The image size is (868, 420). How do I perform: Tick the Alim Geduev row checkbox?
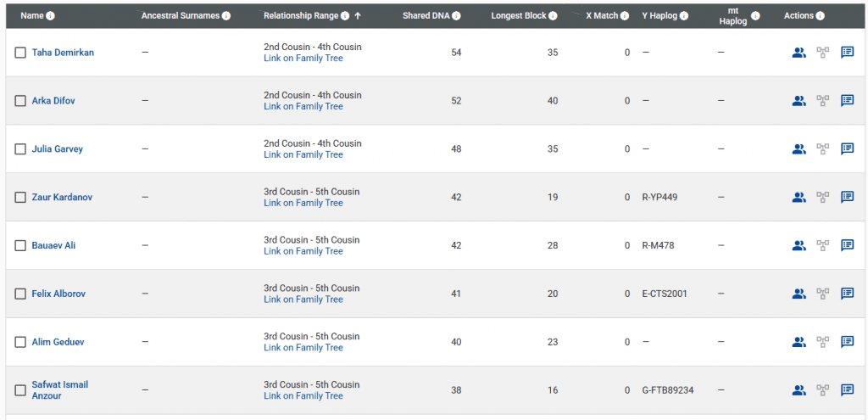[x=20, y=343]
